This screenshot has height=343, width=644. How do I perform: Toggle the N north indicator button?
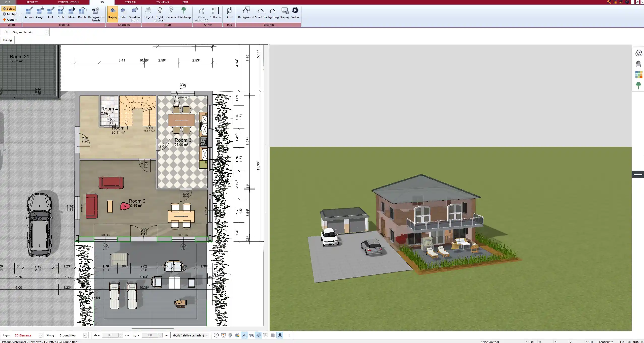(280, 335)
